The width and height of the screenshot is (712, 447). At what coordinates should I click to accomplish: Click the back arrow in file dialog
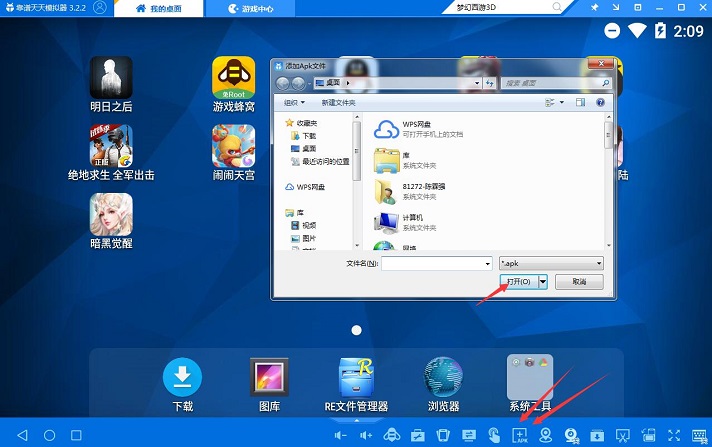283,83
